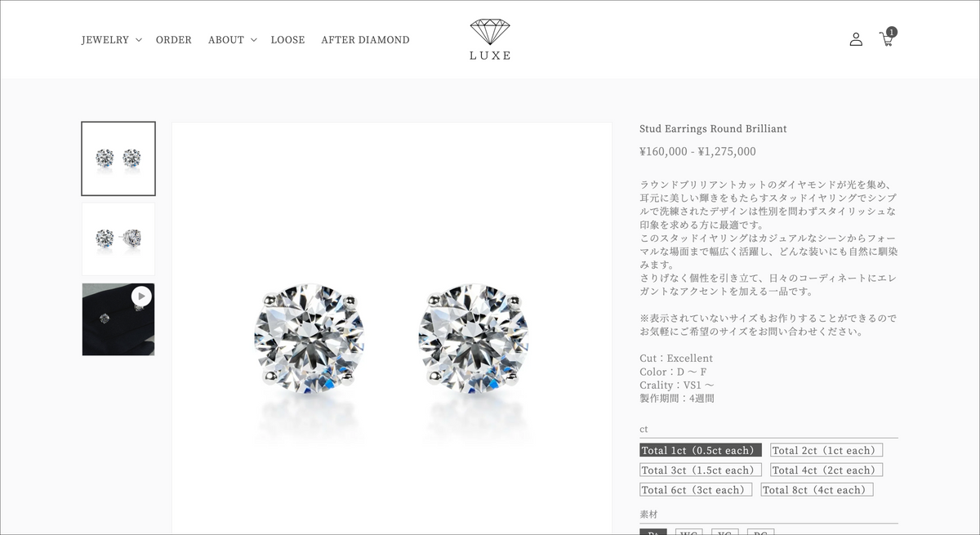Select the WG material option
This screenshot has width=980, height=535.
coord(688,532)
